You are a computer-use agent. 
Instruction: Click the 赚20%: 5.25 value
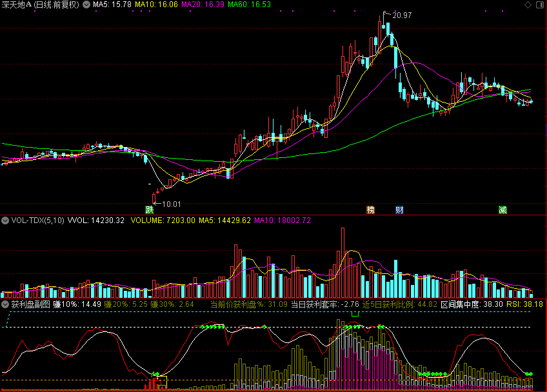click(x=126, y=304)
